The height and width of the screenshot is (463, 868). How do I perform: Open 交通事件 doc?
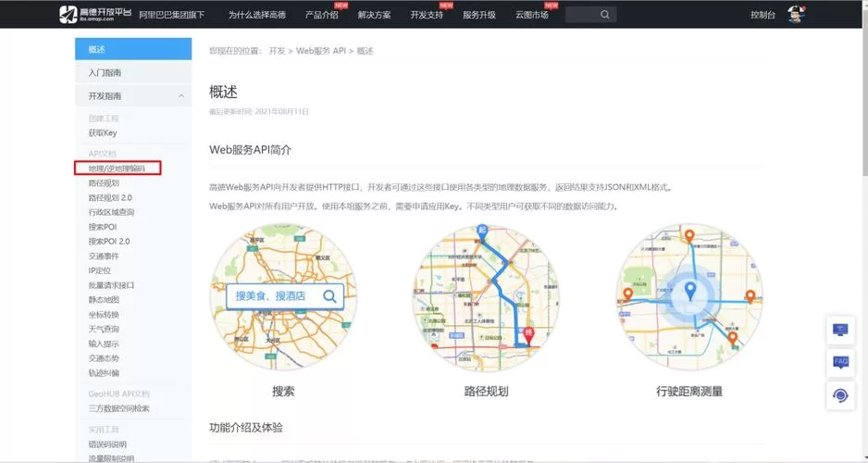tap(104, 257)
